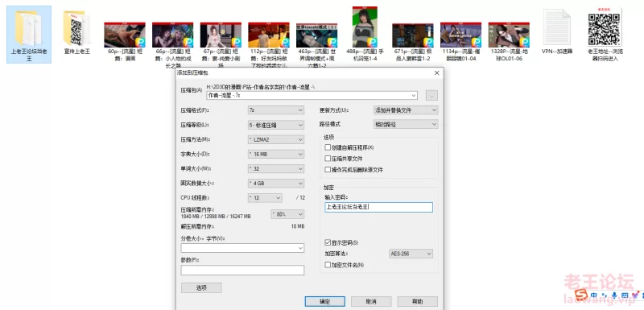Click the Sogou input method S icon

580,295
